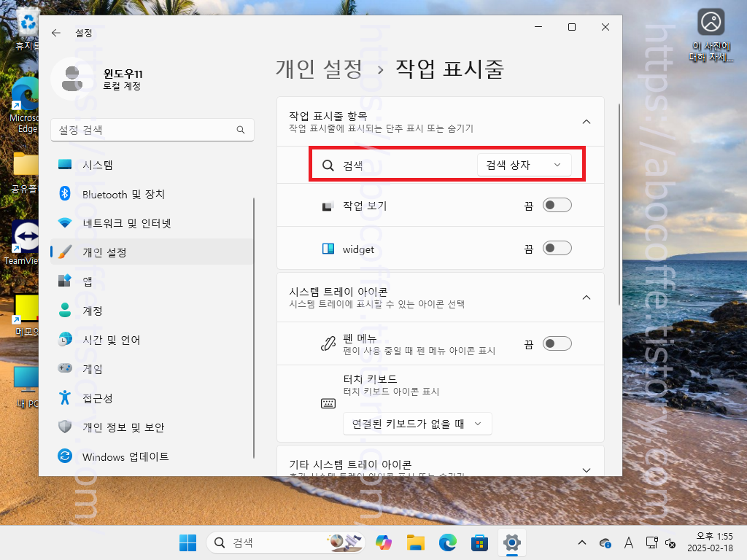This screenshot has height=560, width=747.
Task: Click the TeamViewer desktop shortcut
Action: tap(22, 242)
